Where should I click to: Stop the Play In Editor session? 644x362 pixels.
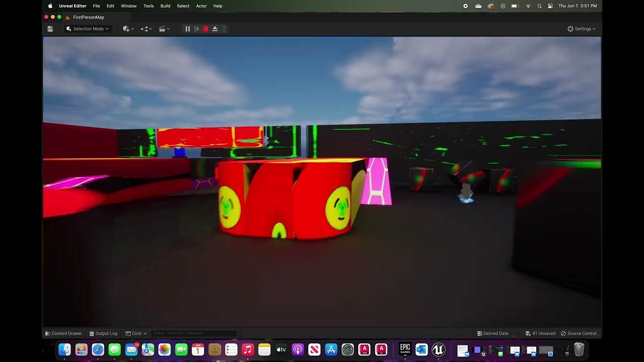tap(206, 29)
